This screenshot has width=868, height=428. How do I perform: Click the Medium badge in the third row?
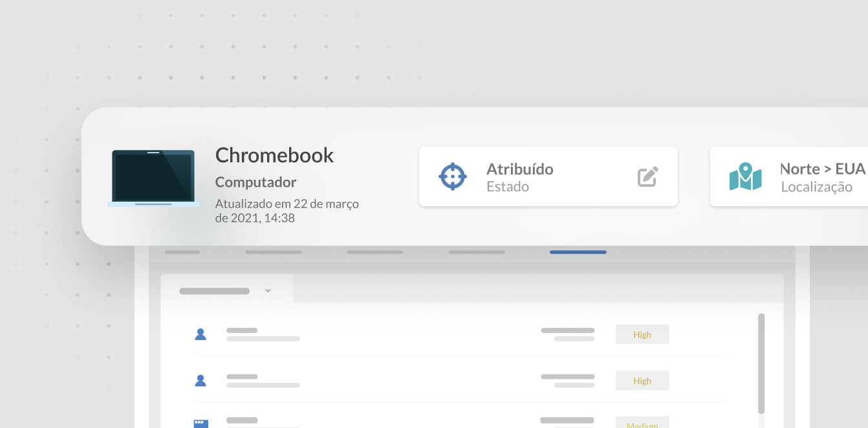coord(642,424)
